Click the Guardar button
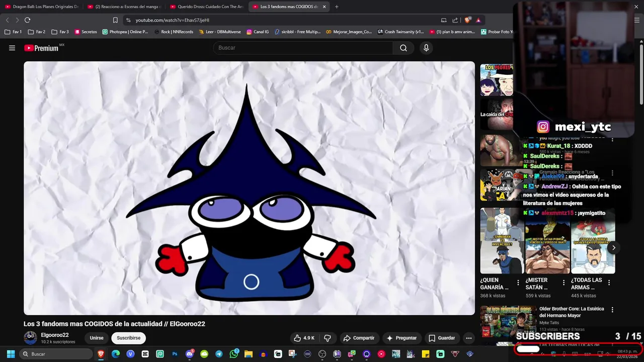The width and height of the screenshot is (644, 362). coord(442,338)
